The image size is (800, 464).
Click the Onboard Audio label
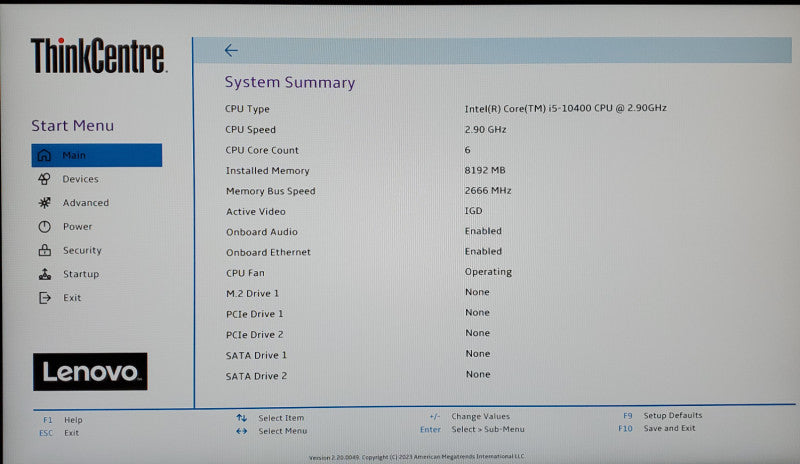[262, 232]
